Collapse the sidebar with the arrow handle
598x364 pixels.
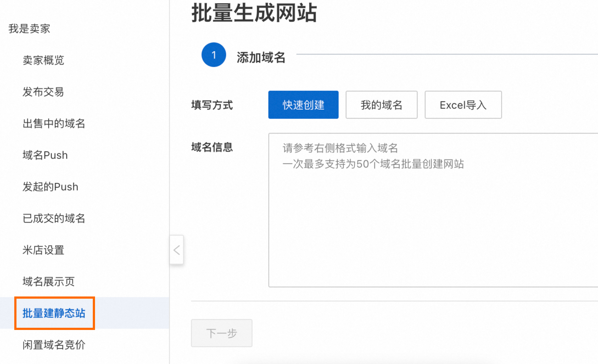tap(177, 250)
